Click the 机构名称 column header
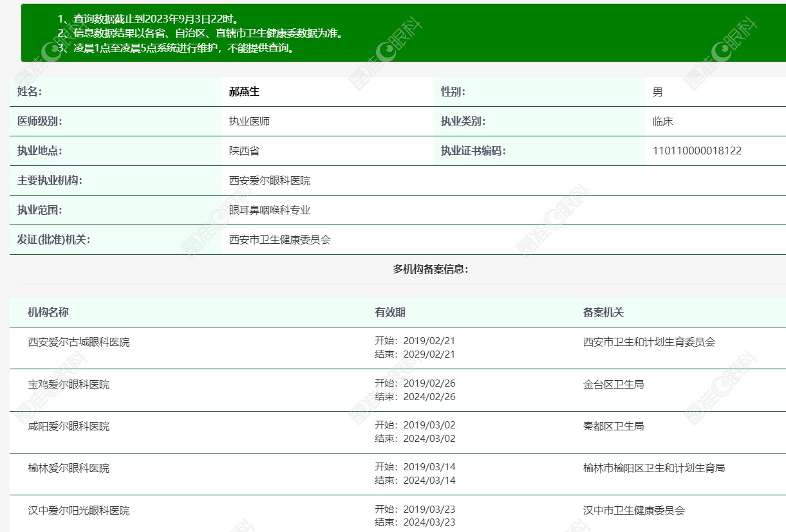This screenshot has width=786, height=532. pos(48,312)
